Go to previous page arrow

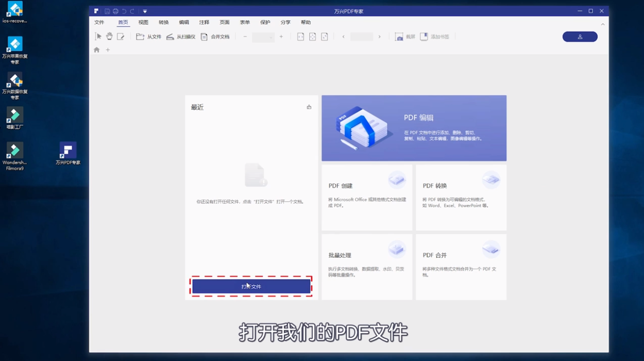pos(344,37)
